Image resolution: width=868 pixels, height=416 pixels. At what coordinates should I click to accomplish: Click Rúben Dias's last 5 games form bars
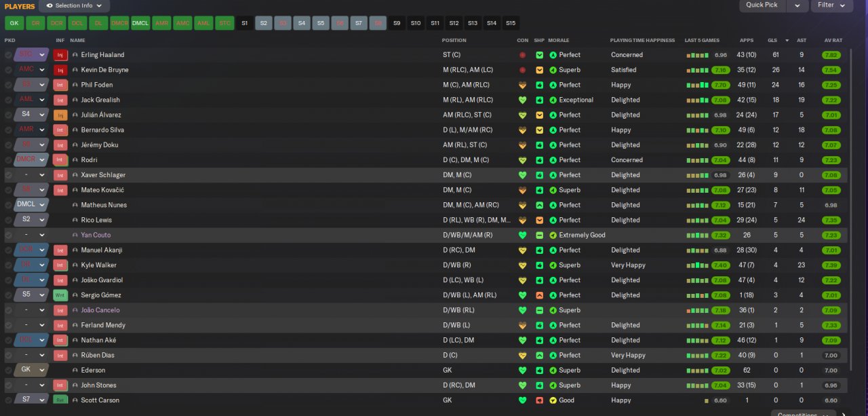[x=698, y=356]
